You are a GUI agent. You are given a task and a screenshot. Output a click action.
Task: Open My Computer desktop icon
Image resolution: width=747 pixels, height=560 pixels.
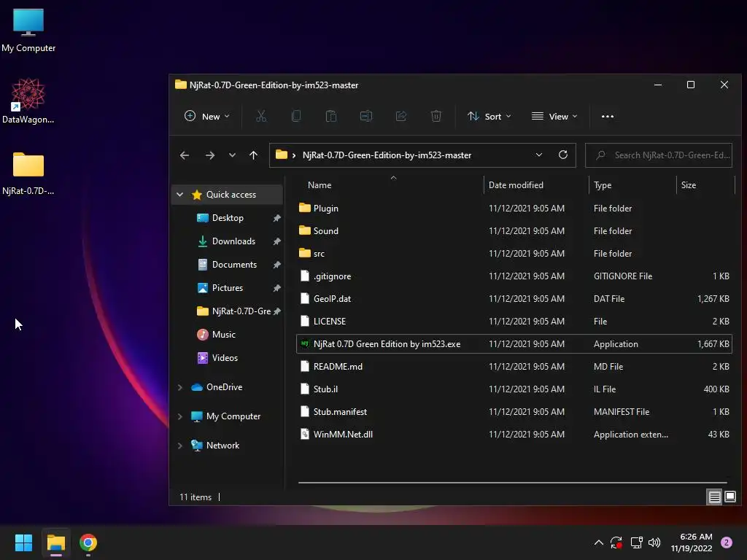click(28, 31)
